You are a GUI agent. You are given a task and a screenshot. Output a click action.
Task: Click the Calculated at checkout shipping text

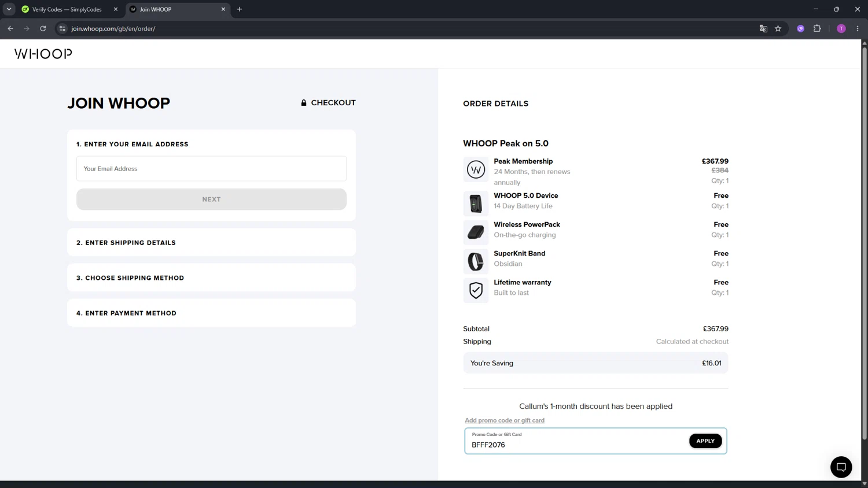point(692,341)
